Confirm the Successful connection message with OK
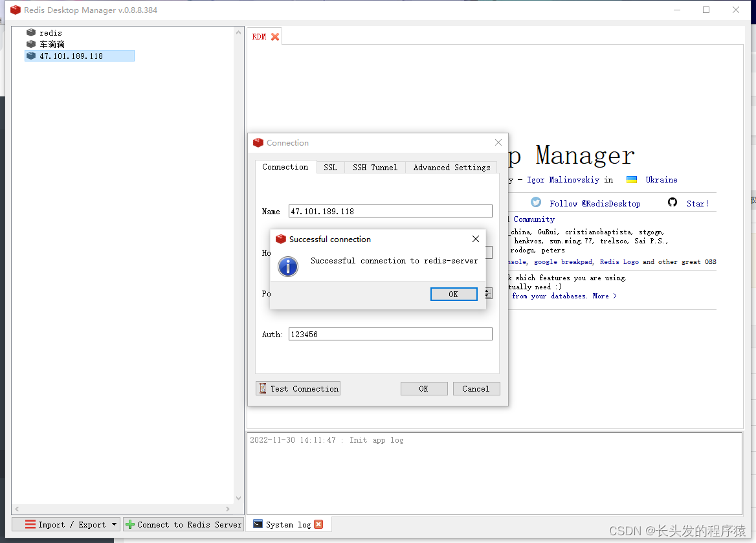The width and height of the screenshot is (756, 543). [454, 294]
